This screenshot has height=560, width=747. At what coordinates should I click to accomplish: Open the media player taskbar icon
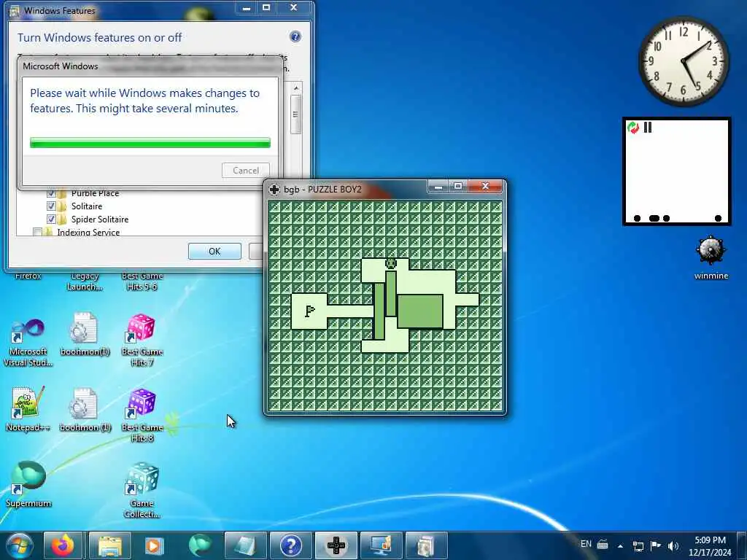tap(154, 545)
